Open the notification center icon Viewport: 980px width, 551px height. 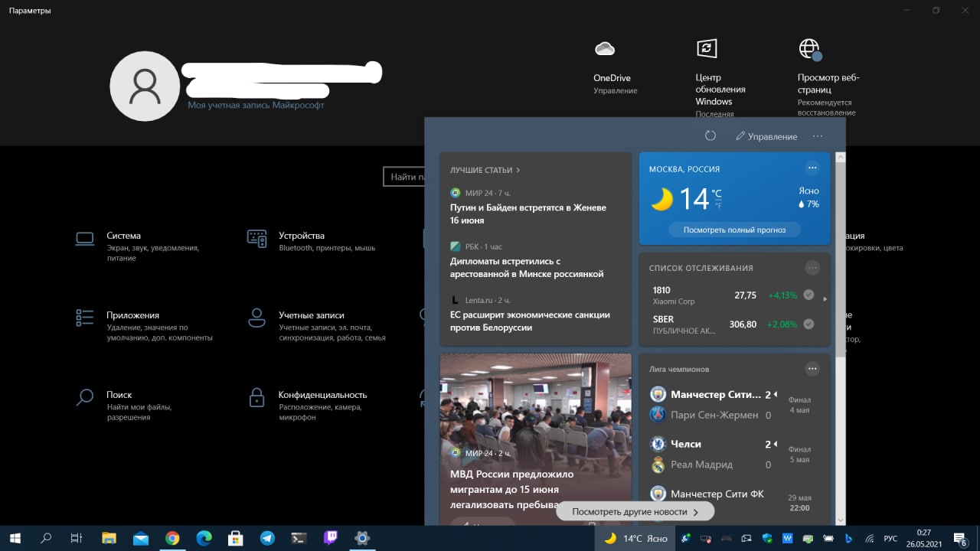[960, 539]
